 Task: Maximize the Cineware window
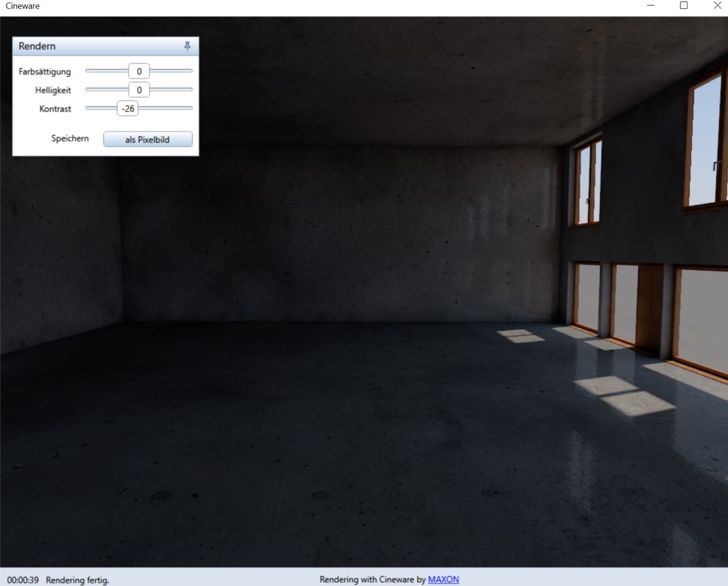pyautogui.click(x=683, y=6)
